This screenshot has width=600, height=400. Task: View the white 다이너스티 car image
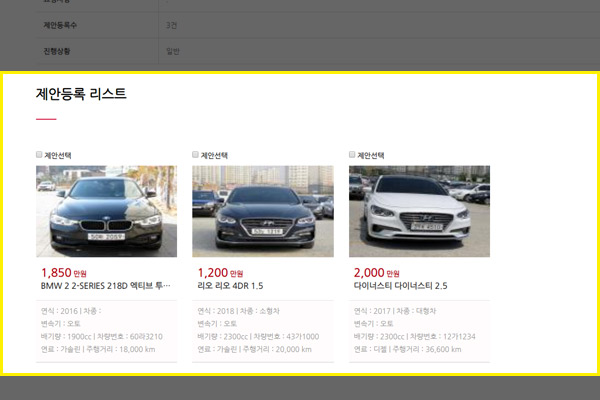point(419,211)
